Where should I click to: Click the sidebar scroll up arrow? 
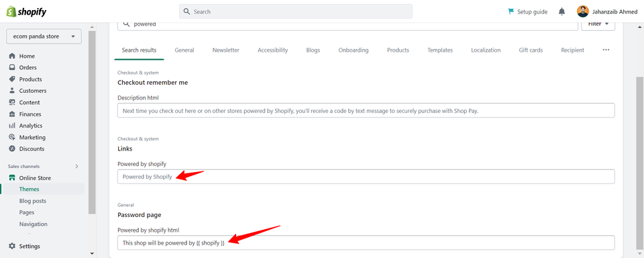point(92,27)
